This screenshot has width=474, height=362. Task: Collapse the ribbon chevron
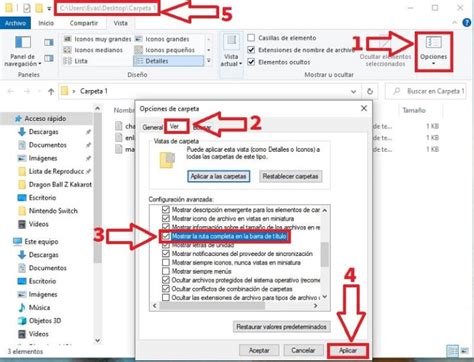point(455,23)
